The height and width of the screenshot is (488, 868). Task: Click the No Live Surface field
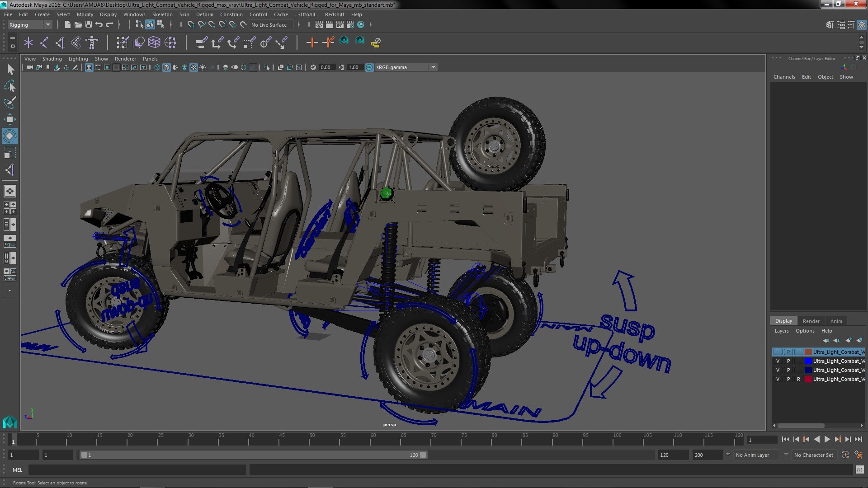click(272, 25)
